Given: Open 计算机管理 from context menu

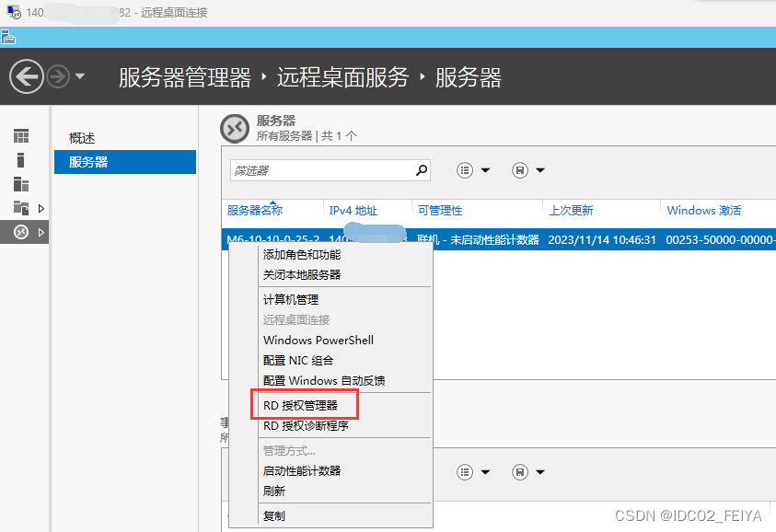Looking at the screenshot, I should [x=291, y=299].
